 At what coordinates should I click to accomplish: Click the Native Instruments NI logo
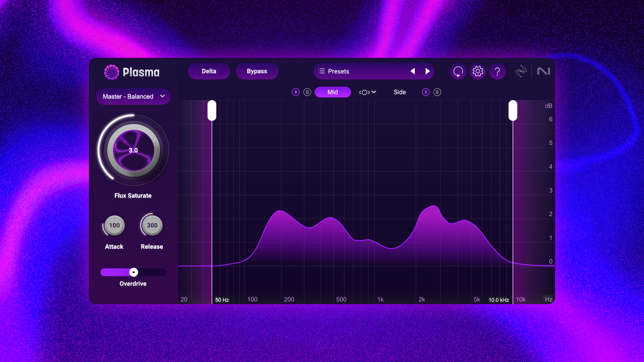543,71
